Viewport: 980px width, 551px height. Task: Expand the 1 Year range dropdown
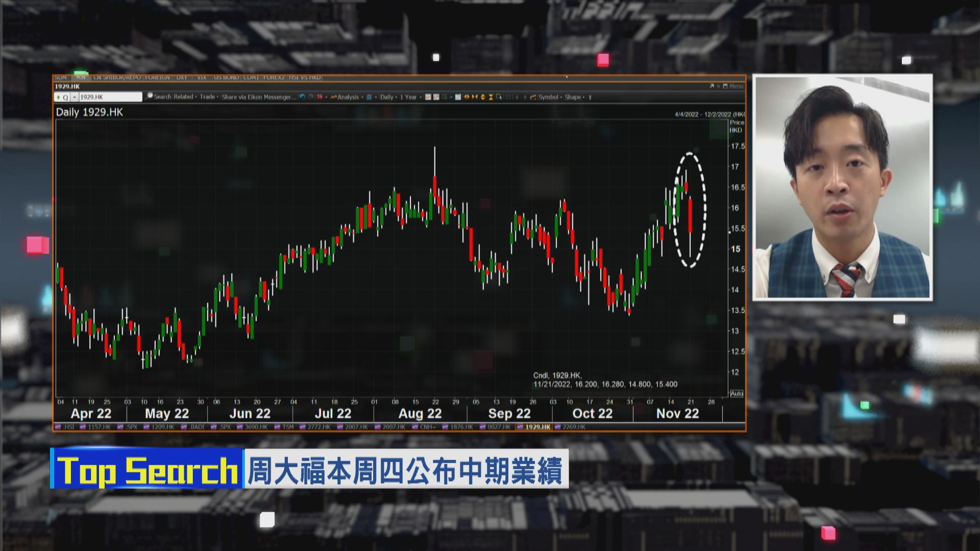point(408,97)
